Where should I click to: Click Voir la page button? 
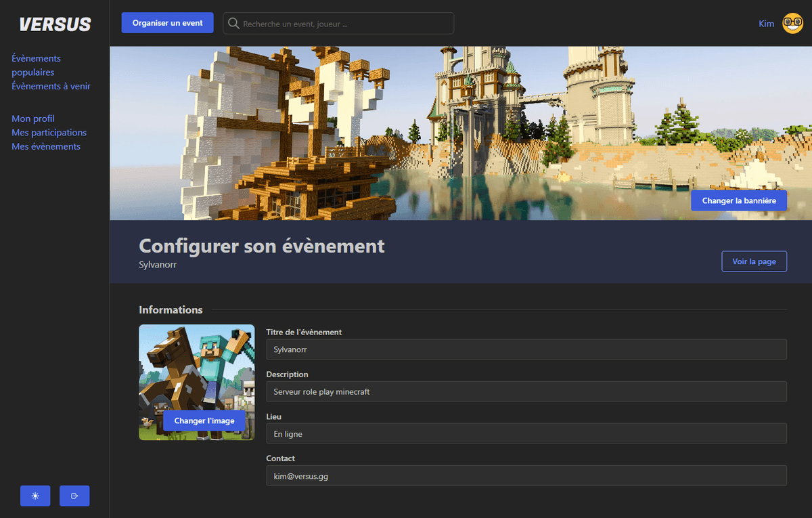click(754, 261)
